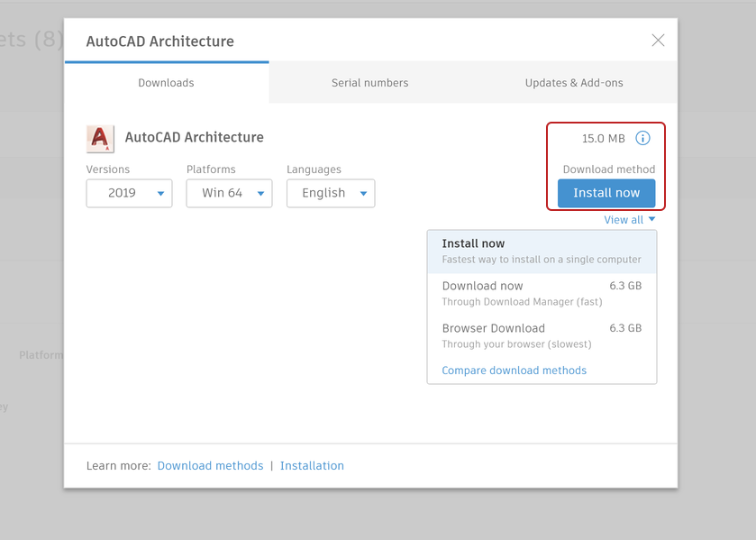Switch to the Serial numbers tab

(x=369, y=81)
